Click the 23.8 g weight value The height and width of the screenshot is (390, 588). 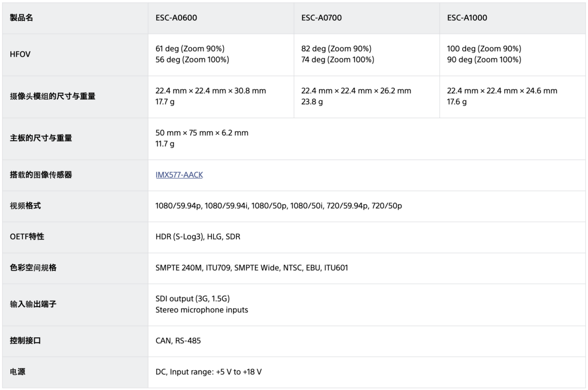click(312, 102)
